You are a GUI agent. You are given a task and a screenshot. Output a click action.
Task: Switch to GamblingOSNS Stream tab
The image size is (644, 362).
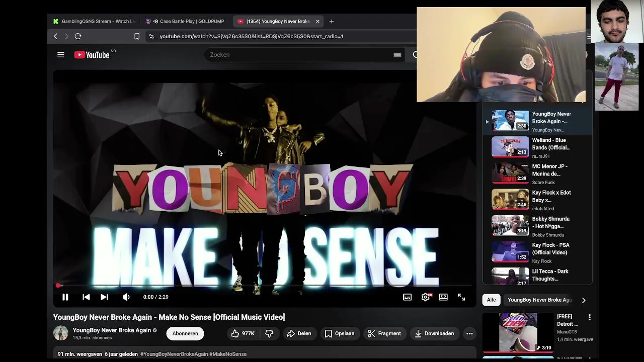point(94,21)
